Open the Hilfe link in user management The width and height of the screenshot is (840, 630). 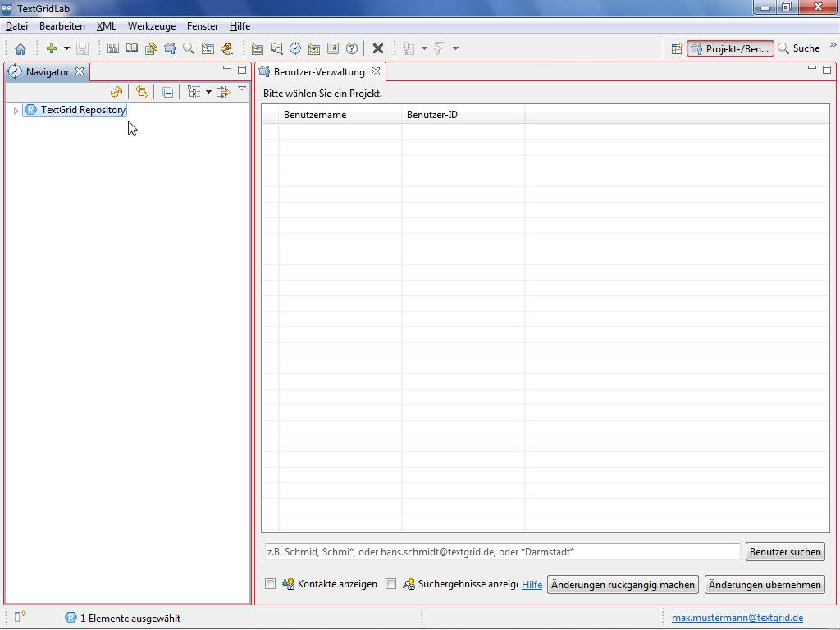[x=532, y=585]
